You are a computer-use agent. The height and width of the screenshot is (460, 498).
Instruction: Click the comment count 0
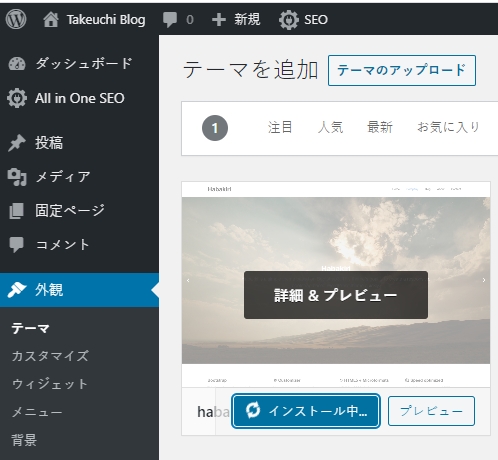[x=190, y=20]
